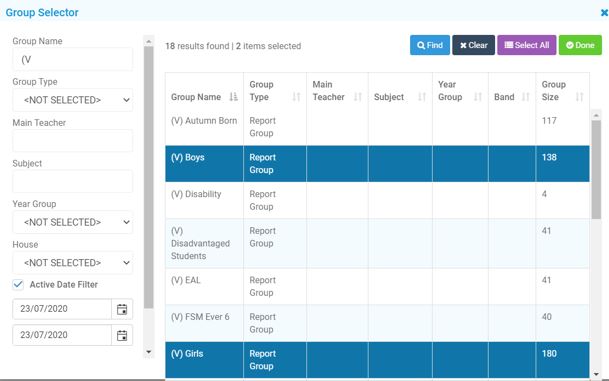Image resolution: width=609 pixels, height=381 pixels.
Task: Select the (V) EAL row
Action: coord(377,286)
